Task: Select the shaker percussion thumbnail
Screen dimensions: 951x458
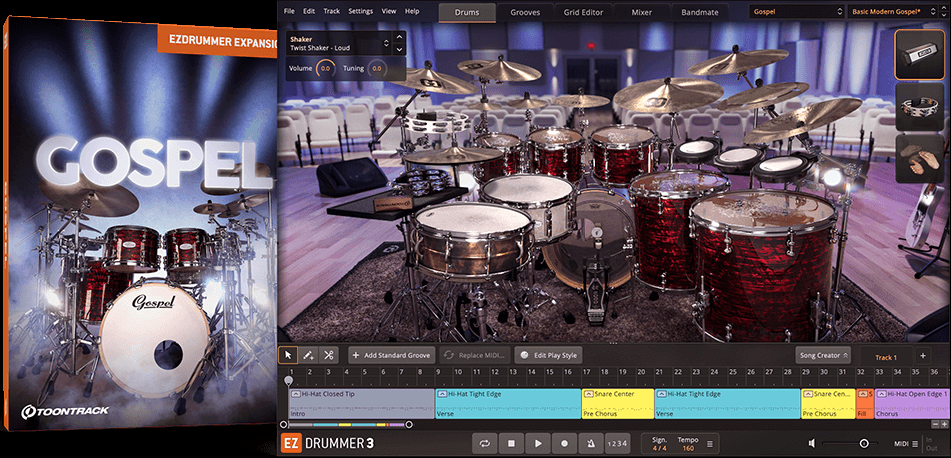Action: tap(919, 54)
